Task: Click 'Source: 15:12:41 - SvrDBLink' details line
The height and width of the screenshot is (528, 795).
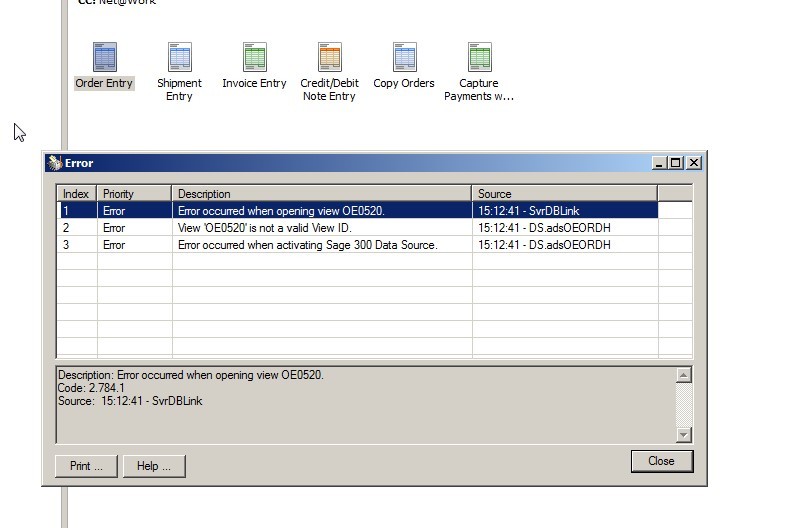Action: pos(130,401)
